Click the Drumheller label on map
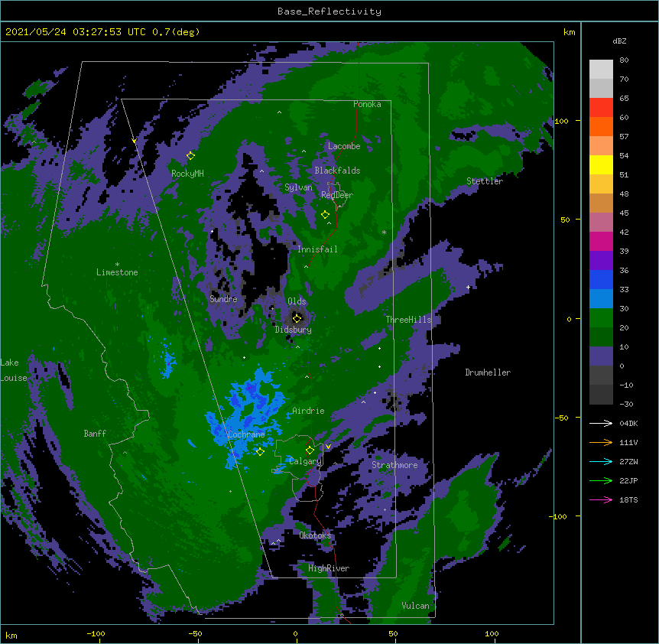The image size is (659, 644). point(488,372)
